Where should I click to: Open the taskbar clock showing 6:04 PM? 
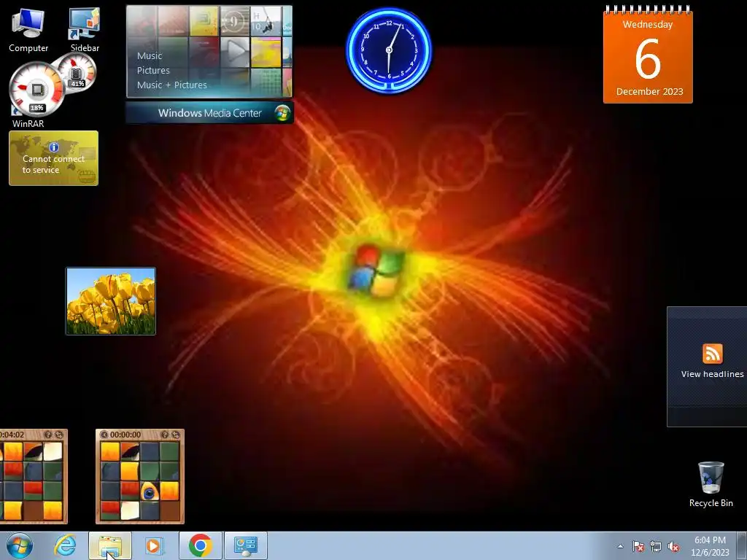point(710,546)
